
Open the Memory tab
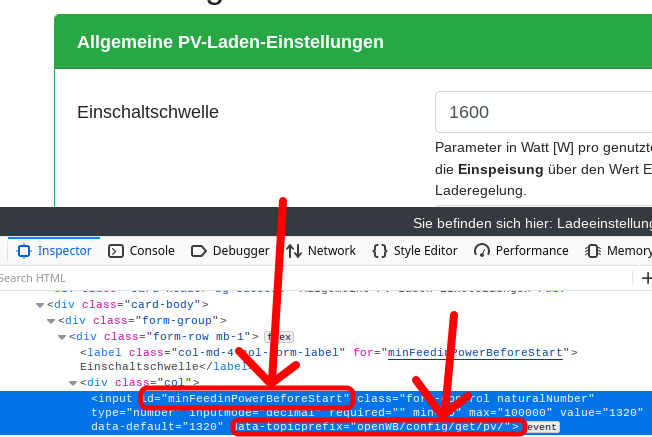coord(619,251)
